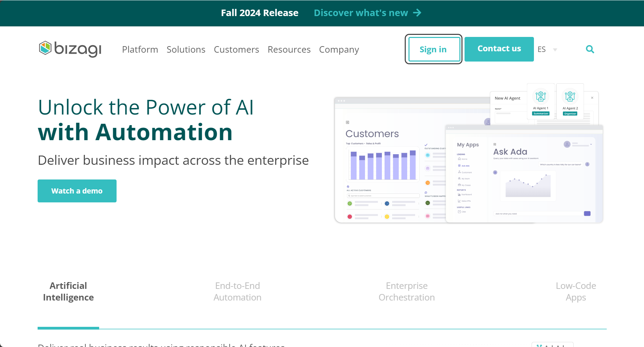This screenshot has height=347, width=644.
Task: Follow the Discover what's new link
Action: click(361, 13)
